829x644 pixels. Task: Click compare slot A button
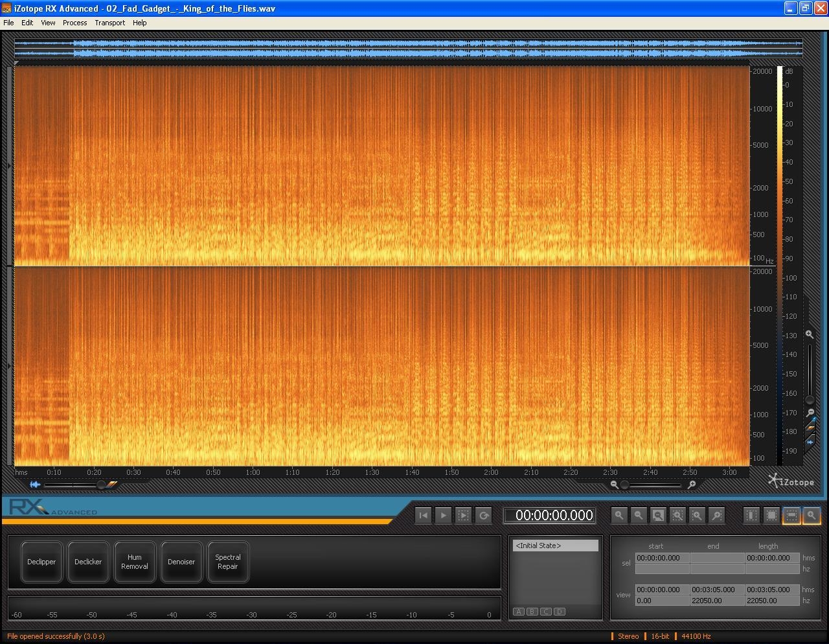(x=519, y=612)
